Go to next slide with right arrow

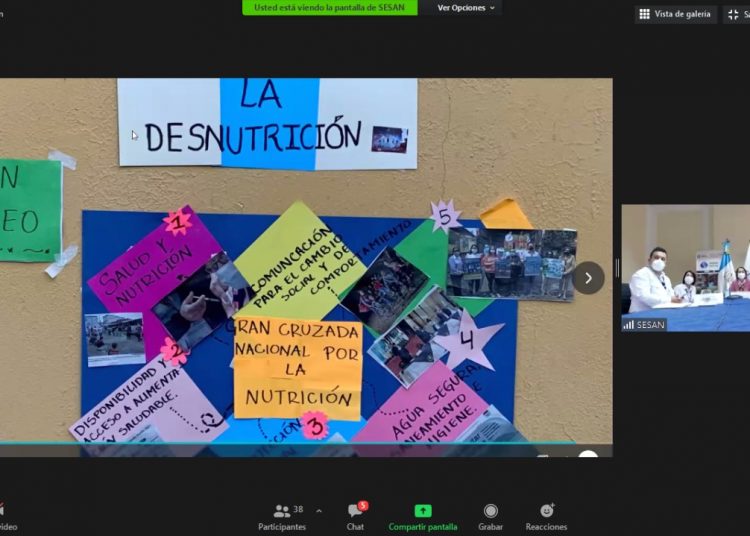[588, 278]
